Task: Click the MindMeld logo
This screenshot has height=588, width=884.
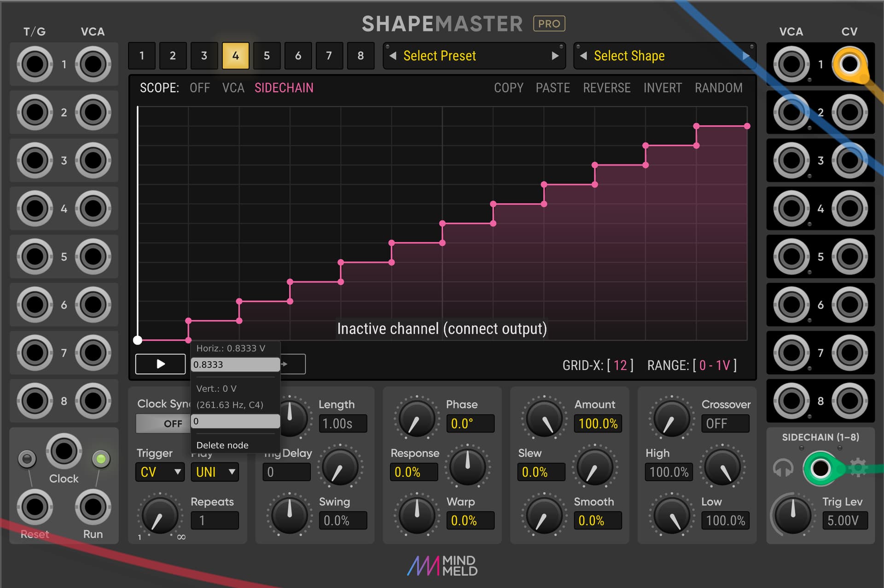Action: click(x=442, y=565)
